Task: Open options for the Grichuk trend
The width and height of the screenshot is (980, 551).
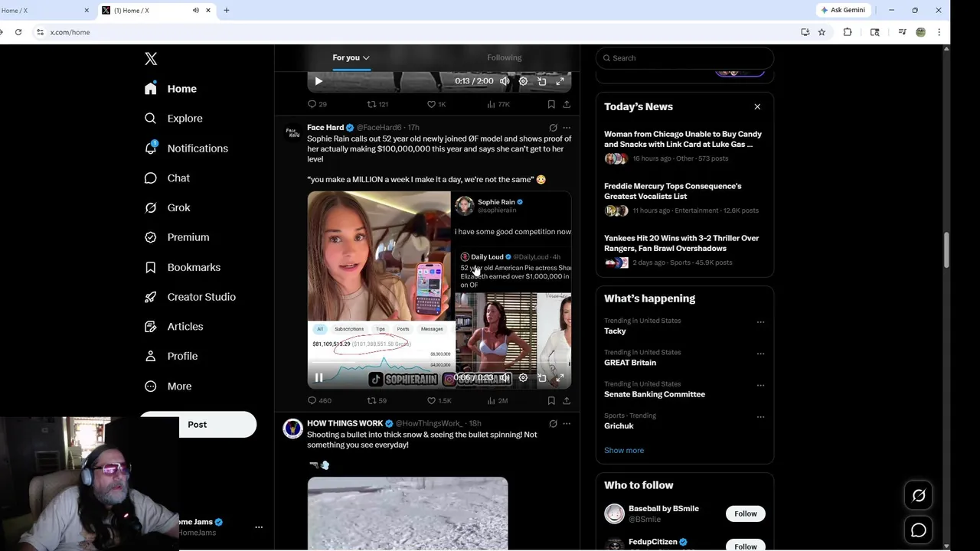Action: click(760, 417)
